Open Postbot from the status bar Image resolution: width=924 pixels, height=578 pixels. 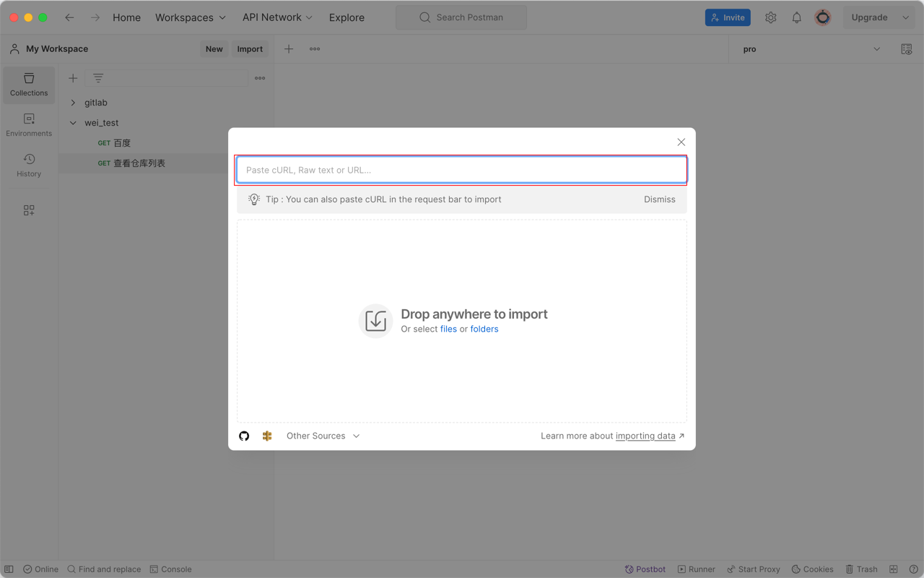645,569
